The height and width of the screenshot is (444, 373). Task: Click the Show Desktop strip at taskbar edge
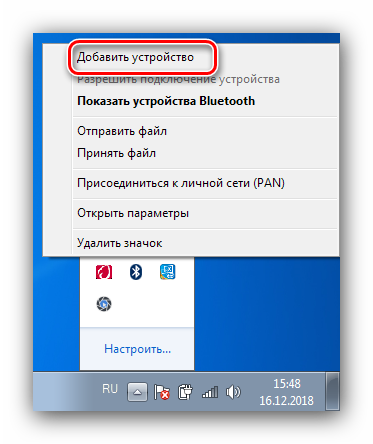333,391
